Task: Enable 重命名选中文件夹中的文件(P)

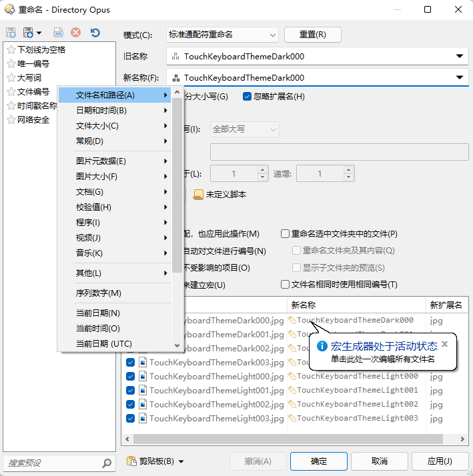Action: (285, 234)
